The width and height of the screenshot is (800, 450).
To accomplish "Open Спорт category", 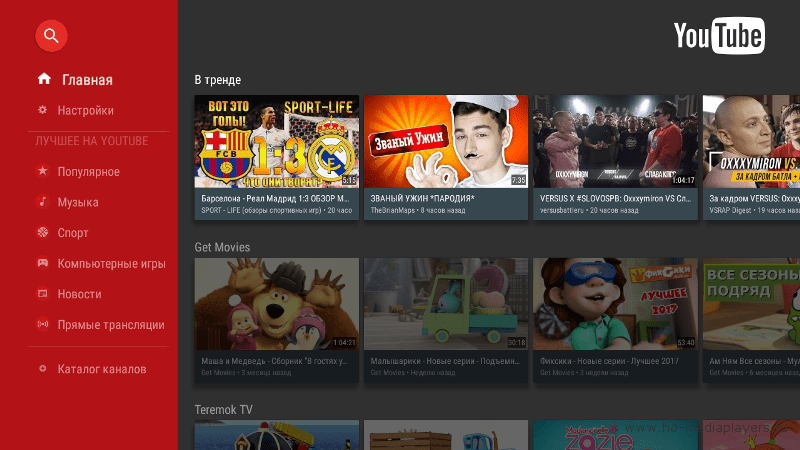I will click(73, 233).
